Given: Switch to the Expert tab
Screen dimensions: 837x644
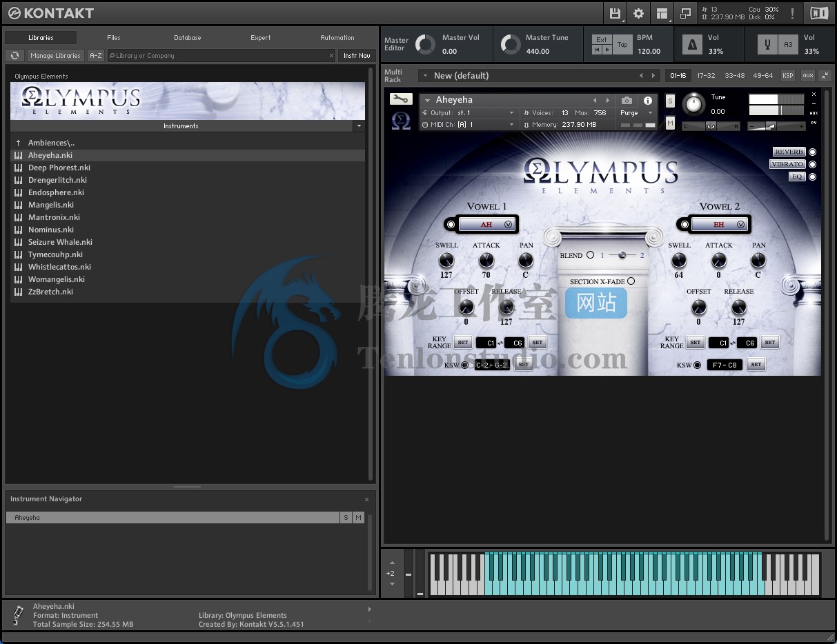Looking at the screenshot, I should coord(261,38).
